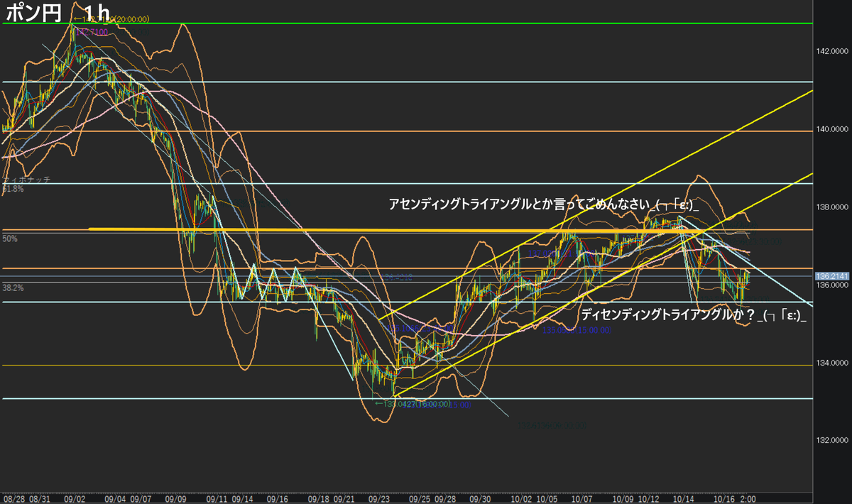Click the '10/12' date label
Viewport: 852px width, 504px height.
pyautogui.click(x=648, y=499)
